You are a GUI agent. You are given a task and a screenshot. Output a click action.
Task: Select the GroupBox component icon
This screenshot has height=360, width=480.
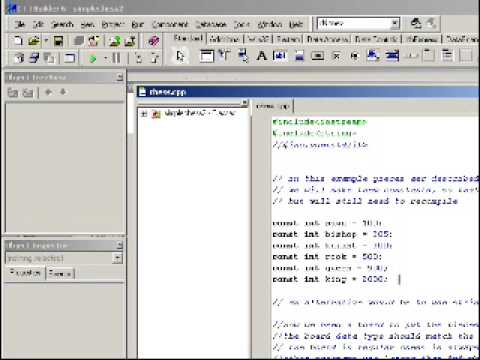[429, 56]
